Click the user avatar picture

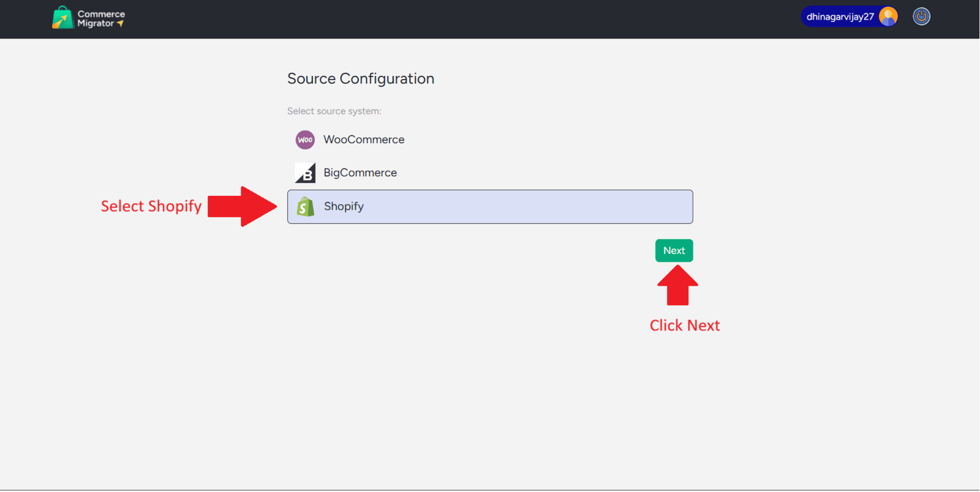[x=888, y=17]
